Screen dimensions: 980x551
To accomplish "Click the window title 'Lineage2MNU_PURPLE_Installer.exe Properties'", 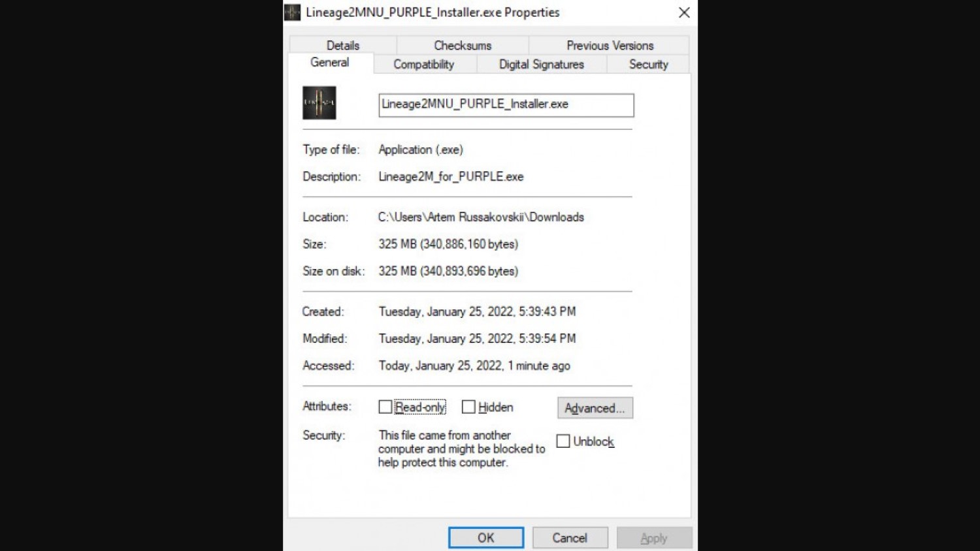I will pos(433,12).
